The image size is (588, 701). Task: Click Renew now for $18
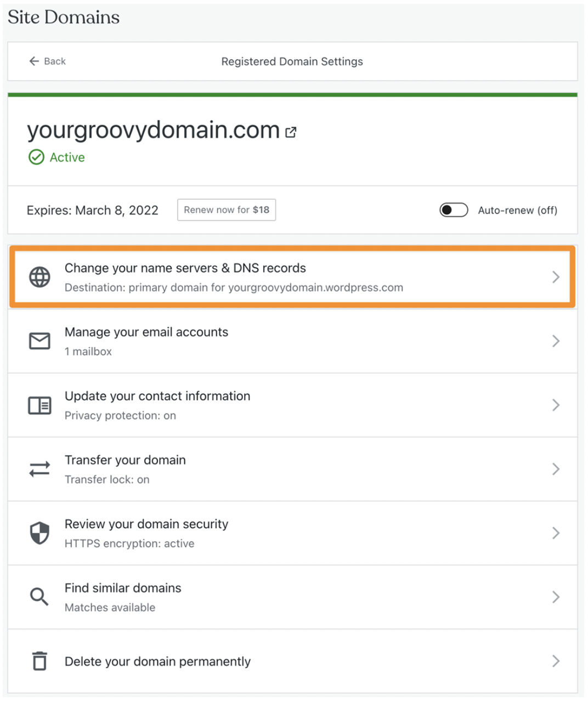coord(226,210)
